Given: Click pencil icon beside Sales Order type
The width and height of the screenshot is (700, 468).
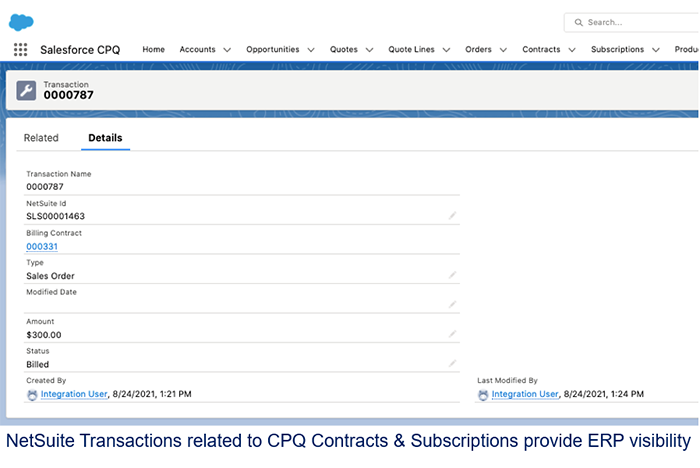Looking at the screenshot, I should coord(452,275).
